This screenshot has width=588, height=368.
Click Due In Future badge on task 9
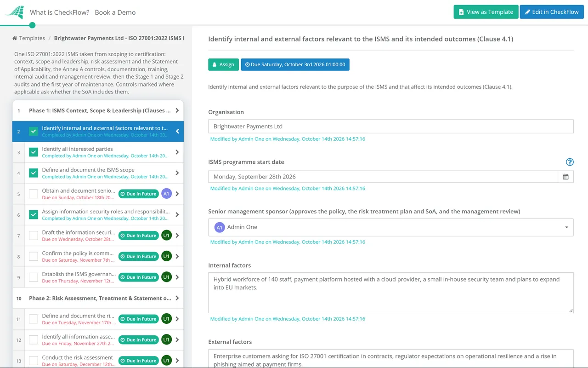(138, 277)
